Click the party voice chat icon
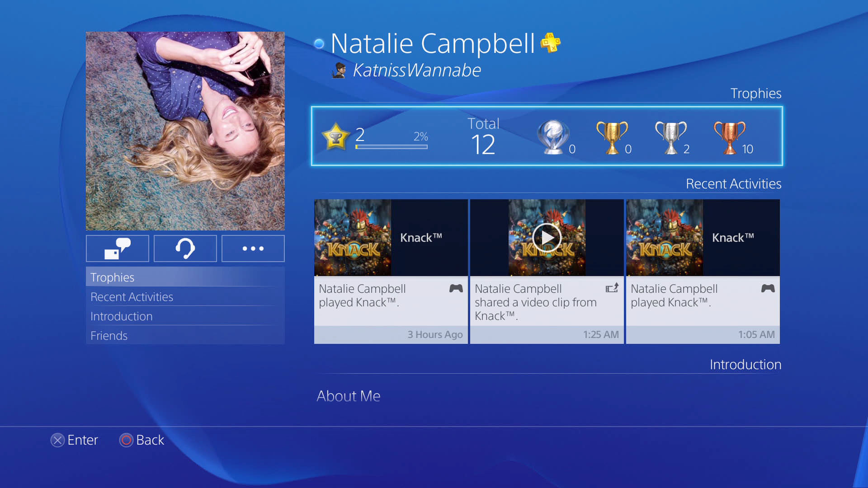This screenshot has width=868, height=488. tap(185, 248)
